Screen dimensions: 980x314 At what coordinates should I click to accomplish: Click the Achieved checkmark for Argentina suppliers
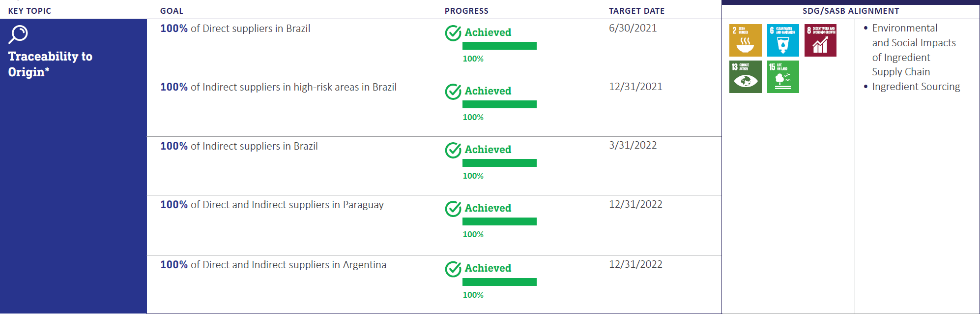[x=453, y=269]
